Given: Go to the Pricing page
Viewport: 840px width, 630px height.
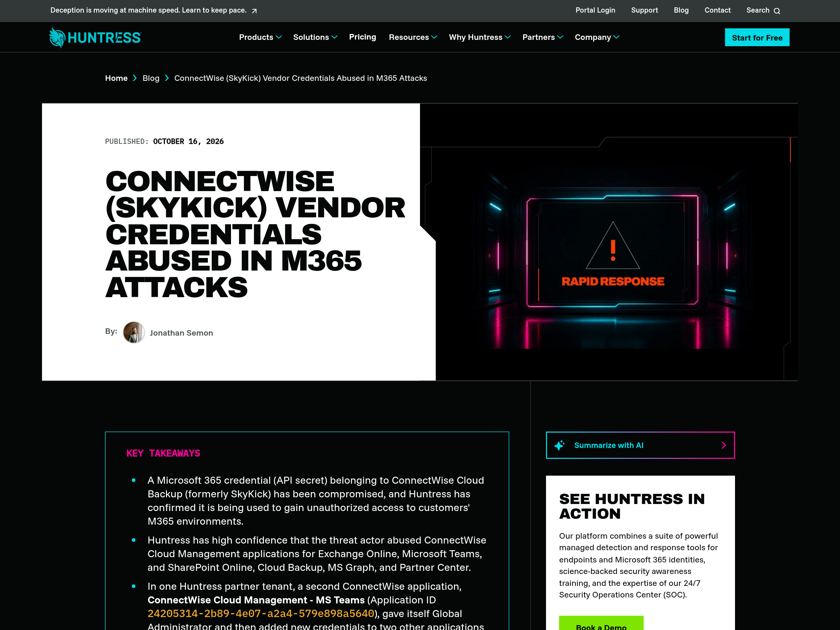Looking at the screenshot, I should [363, 37].
